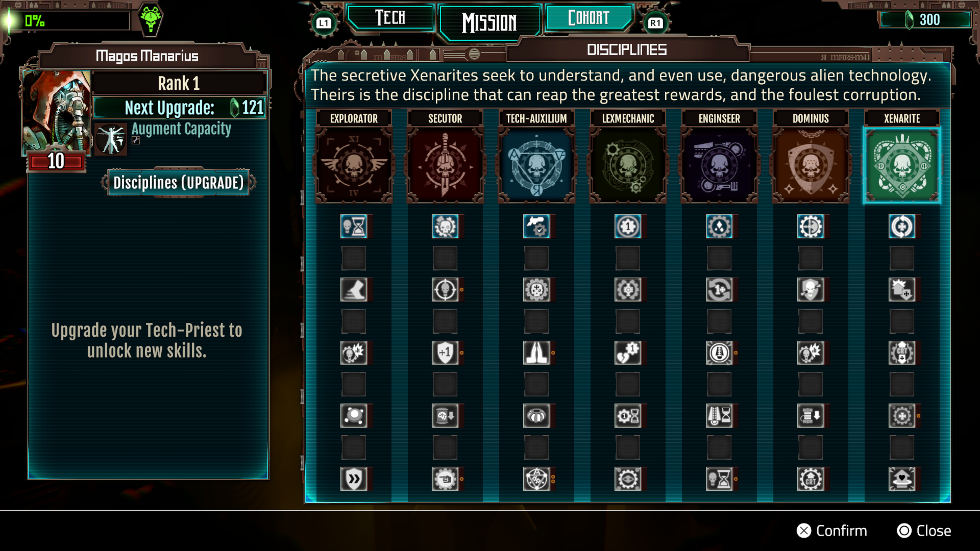Choose the praying hands skill under Tech-Auxilium

point(536,353)
